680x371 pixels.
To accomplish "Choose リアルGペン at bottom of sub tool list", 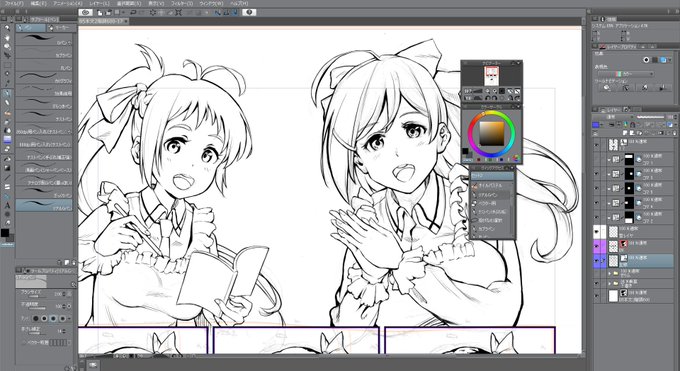I will tap(44, 205).
